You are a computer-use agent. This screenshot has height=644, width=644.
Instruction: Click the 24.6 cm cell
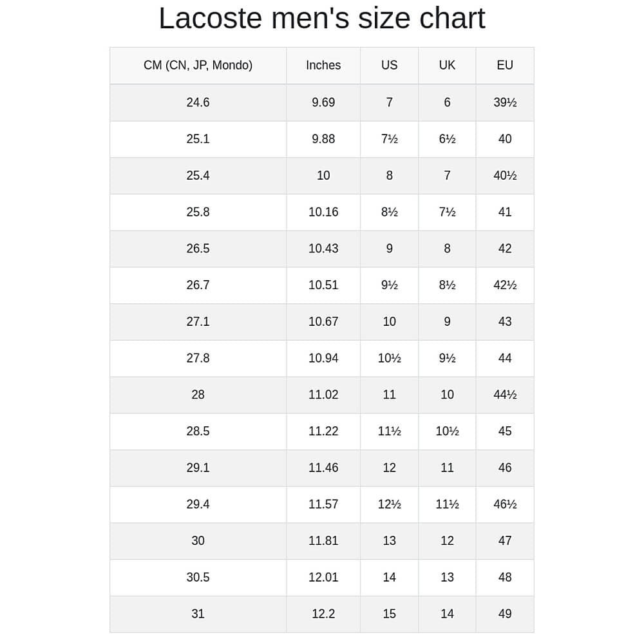tap(198, 102)
